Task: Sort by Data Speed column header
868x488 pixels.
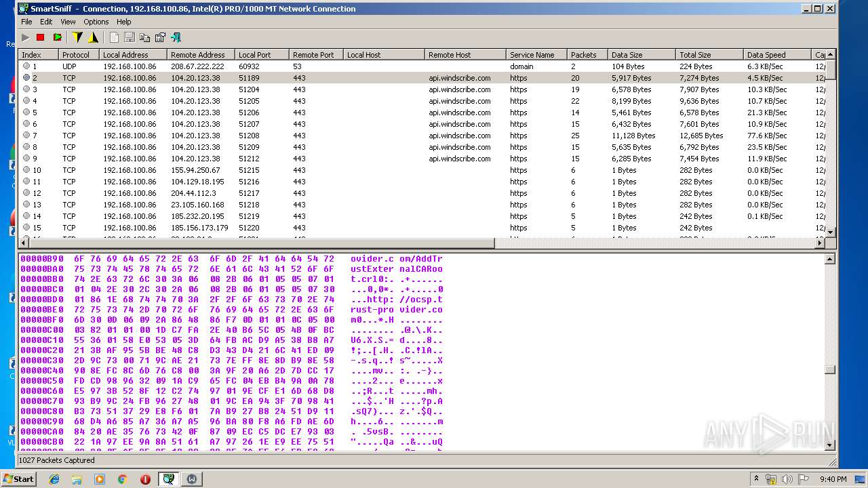Action: pos(777,55)
